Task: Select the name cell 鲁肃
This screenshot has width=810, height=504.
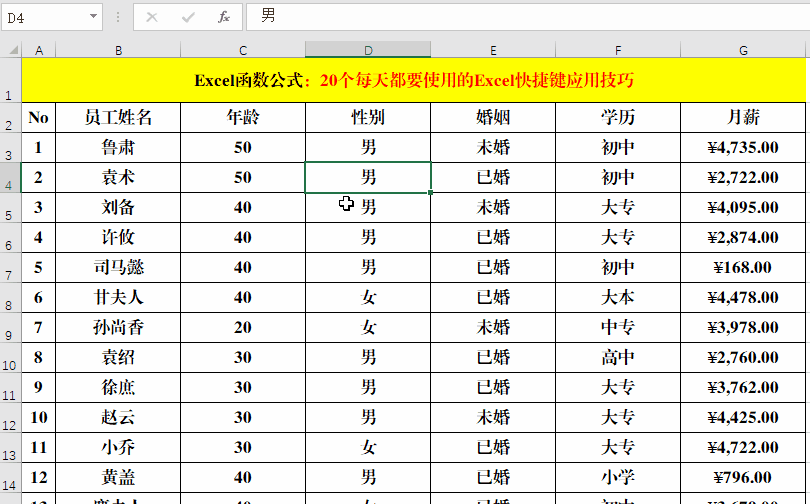Action: 118,148
